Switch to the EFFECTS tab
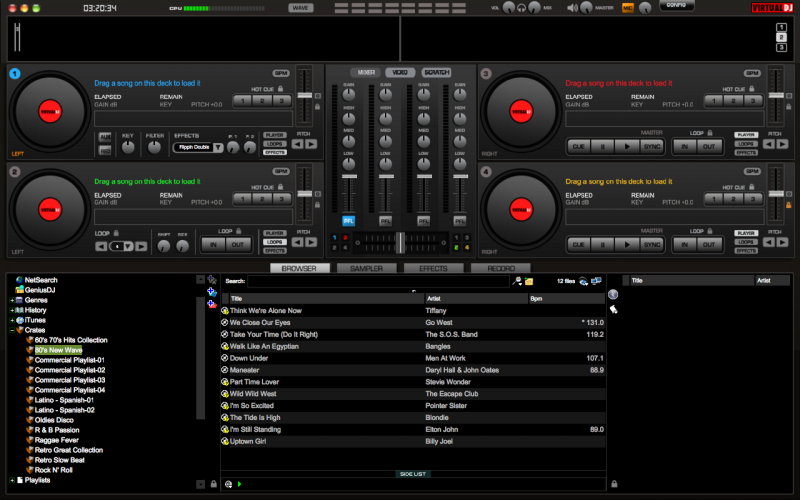Viewport: 800px width, 500px height. coord(433,268)
